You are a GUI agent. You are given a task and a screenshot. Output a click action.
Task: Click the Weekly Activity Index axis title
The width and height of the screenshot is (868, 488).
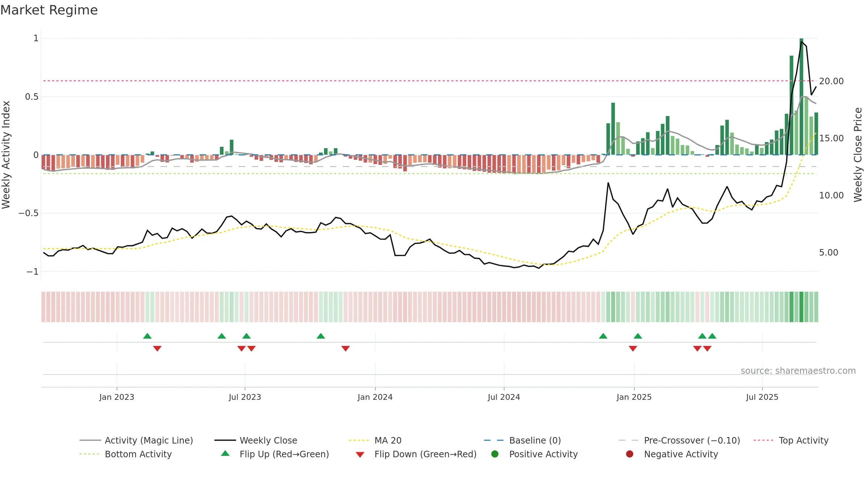click(x=6, y=155)
